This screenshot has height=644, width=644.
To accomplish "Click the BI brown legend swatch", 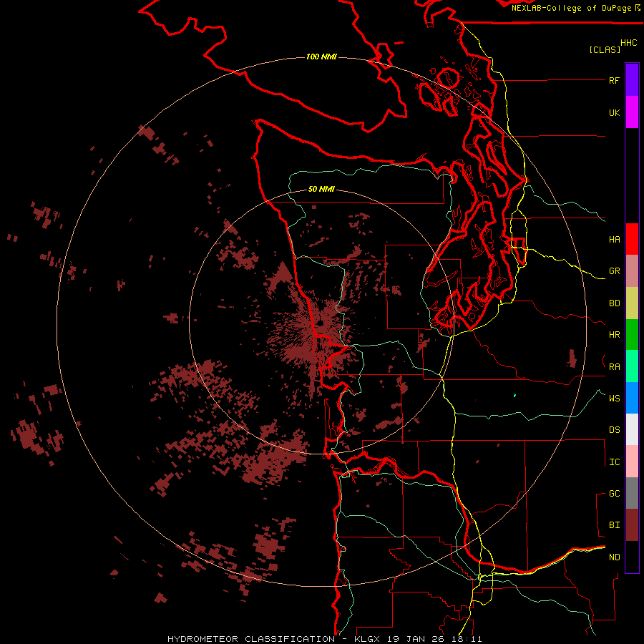I will [632, 525].
